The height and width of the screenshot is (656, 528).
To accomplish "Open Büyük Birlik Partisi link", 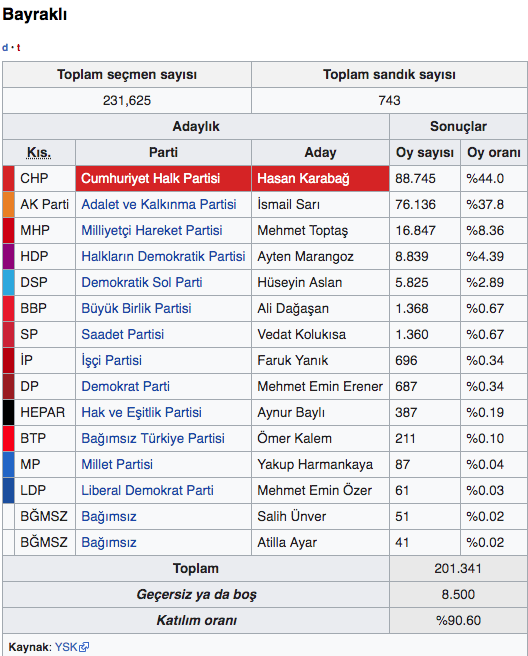I will click(x=136, y=308).
